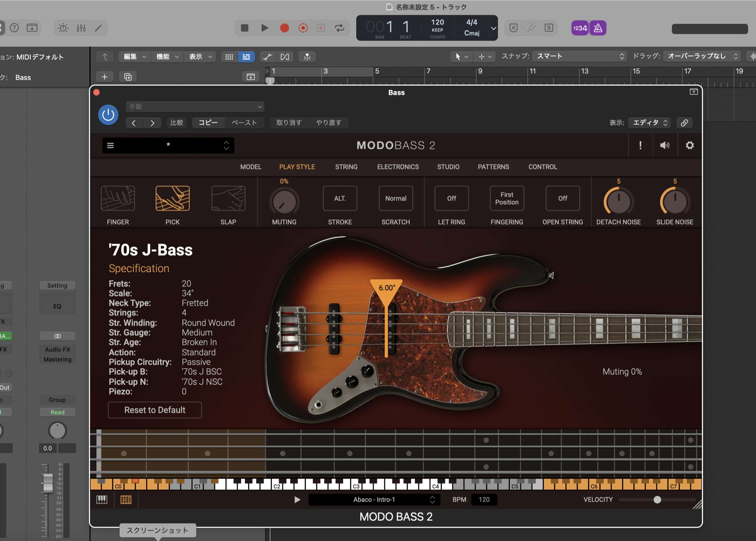Show the pattern grid view icon
Screen dimensions: 756x541
[126, 500]
